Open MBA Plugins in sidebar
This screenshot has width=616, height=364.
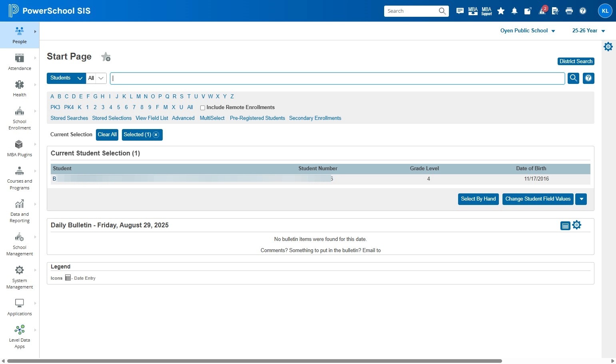point(19,148)
